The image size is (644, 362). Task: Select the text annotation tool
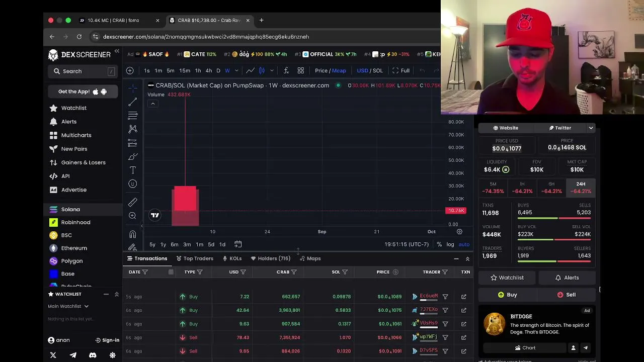pos(133,170)
